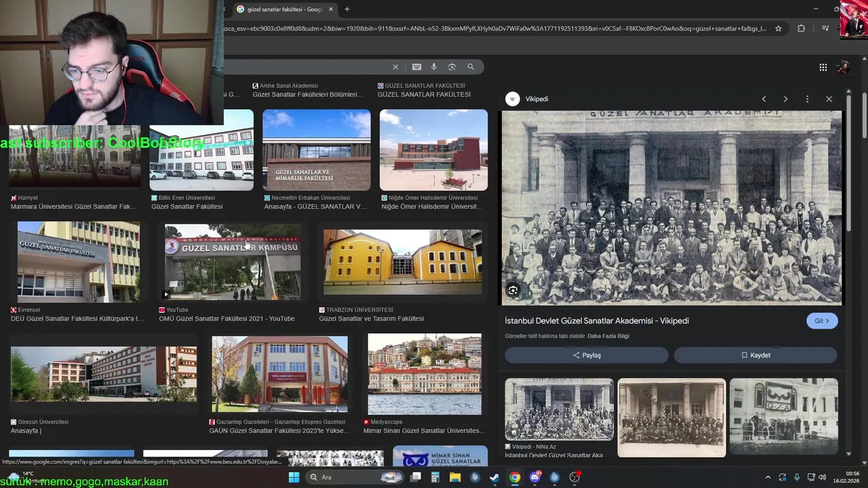Bookmark this page with star icon

tap(778, 28)
